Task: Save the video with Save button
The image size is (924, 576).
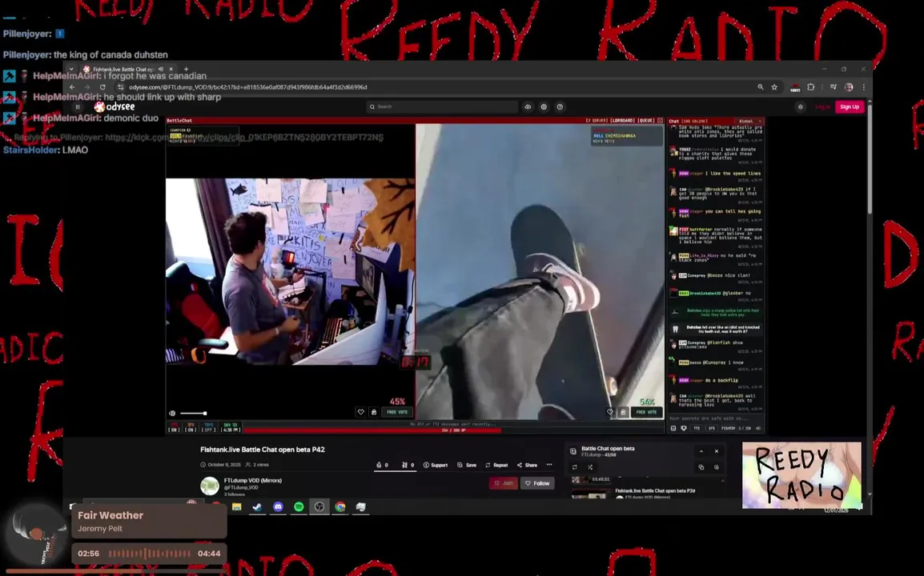Action: tap(467, 466)
